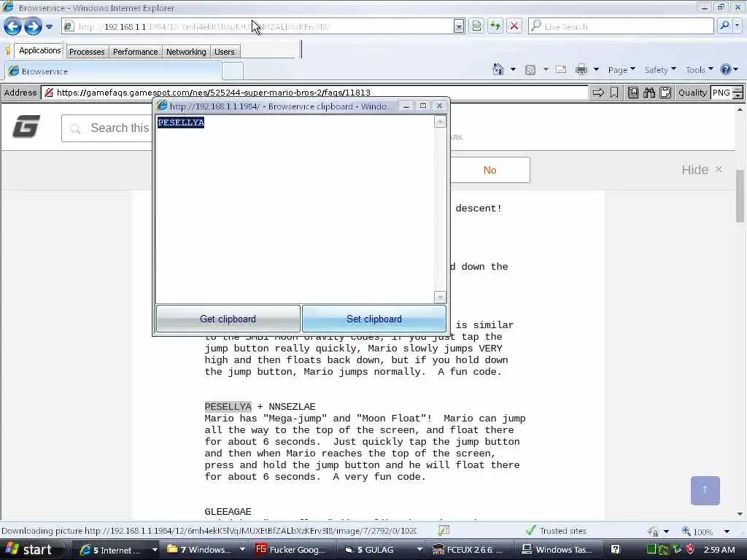Open the search provider dropdown arrow
The image size is (747, 560).
(x=738, y=26)
